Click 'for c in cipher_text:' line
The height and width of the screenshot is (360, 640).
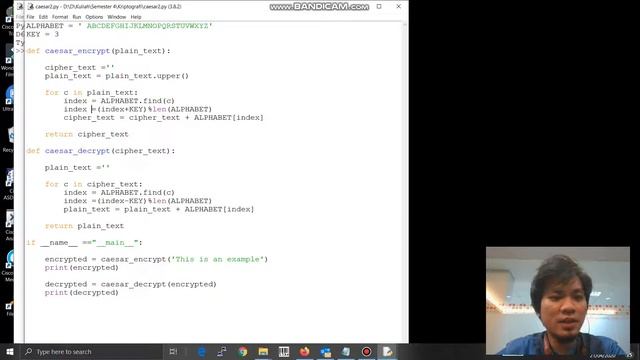[x=94, y=184]
